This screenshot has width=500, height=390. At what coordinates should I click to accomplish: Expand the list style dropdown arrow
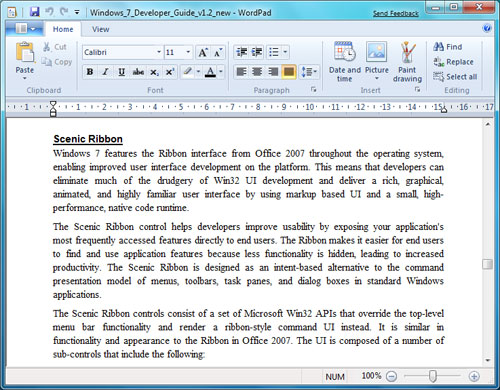[285, 52]
